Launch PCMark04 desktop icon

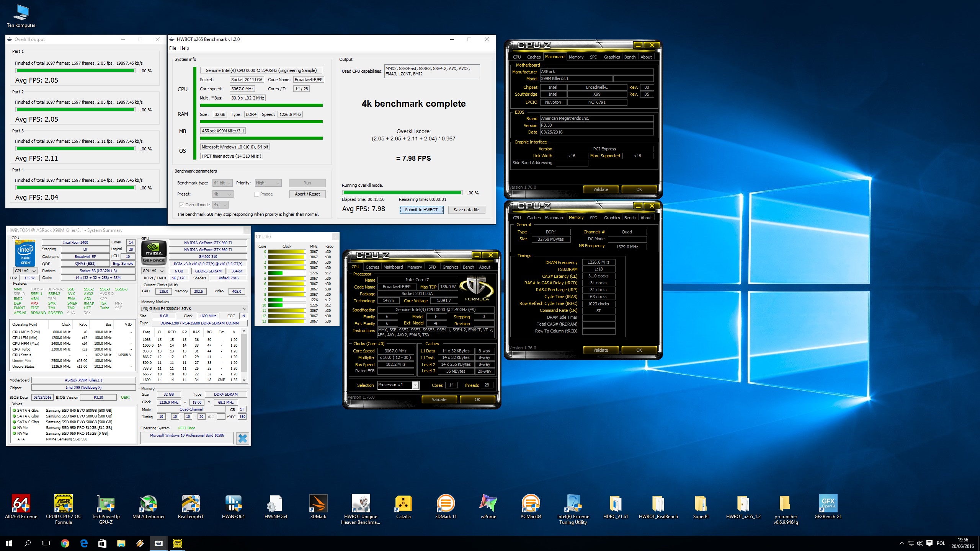tap(531, 507)
